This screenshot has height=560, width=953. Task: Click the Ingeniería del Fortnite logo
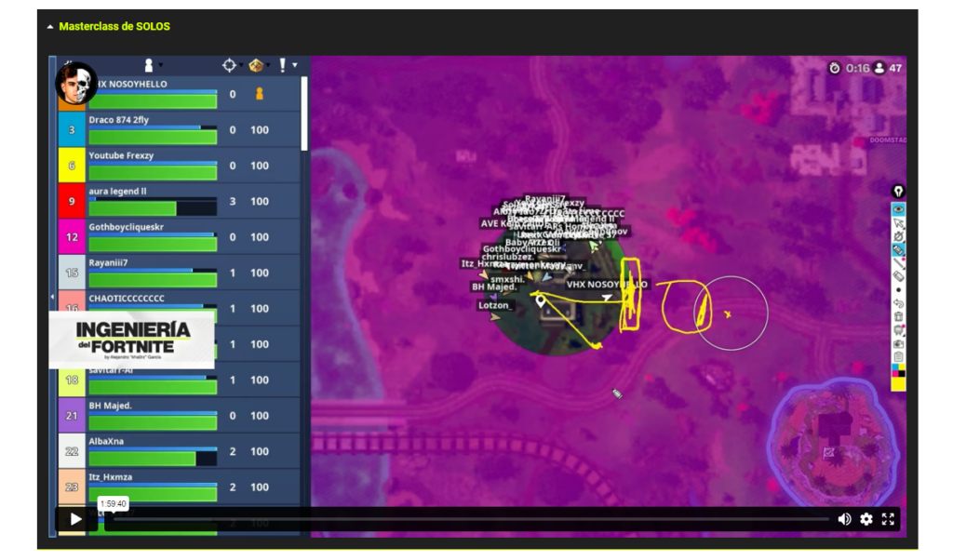(x=132, y=340)
